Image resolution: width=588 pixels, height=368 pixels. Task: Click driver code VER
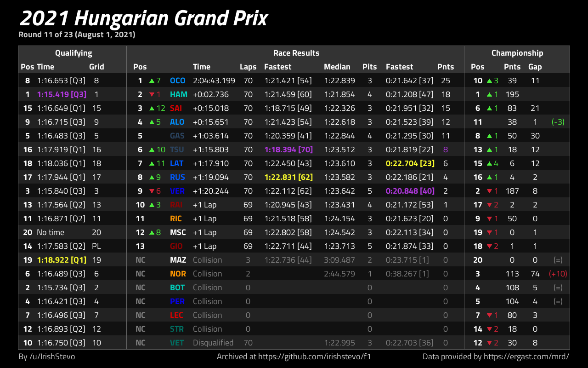[177, 191]
